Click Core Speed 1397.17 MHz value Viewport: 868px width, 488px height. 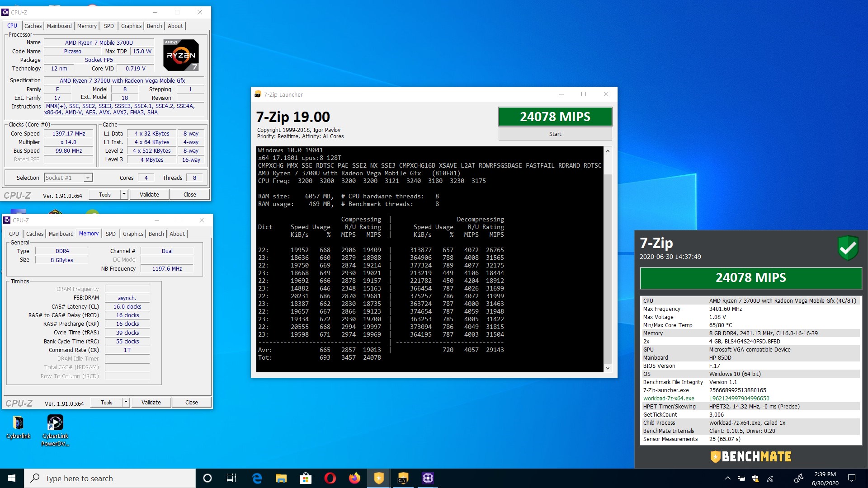tap(69, 133)
